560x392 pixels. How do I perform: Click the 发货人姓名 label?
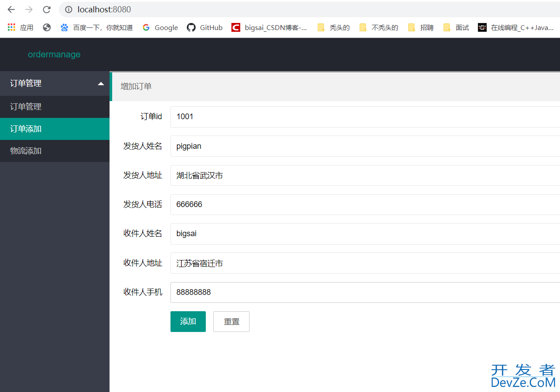[x=143, y=146]
